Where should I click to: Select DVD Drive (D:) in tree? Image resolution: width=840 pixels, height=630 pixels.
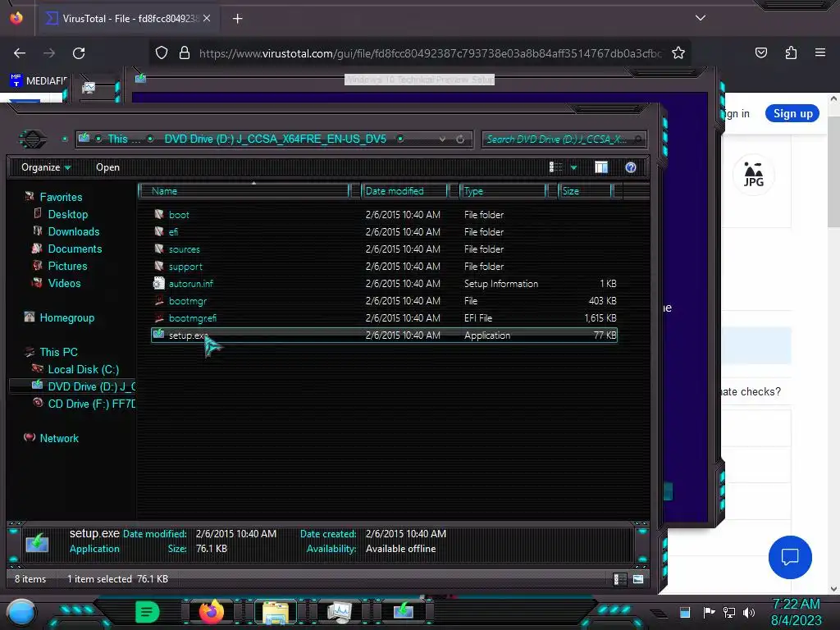click(92, 386)
